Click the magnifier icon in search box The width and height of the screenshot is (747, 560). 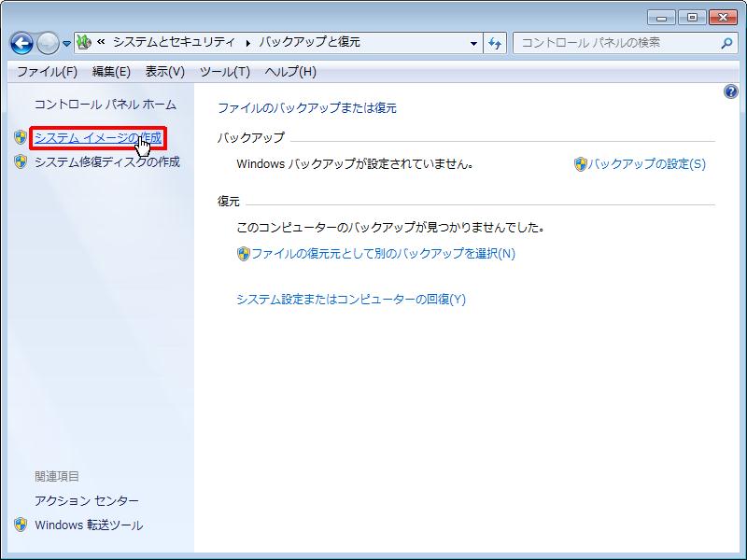(x=726, y=43)
